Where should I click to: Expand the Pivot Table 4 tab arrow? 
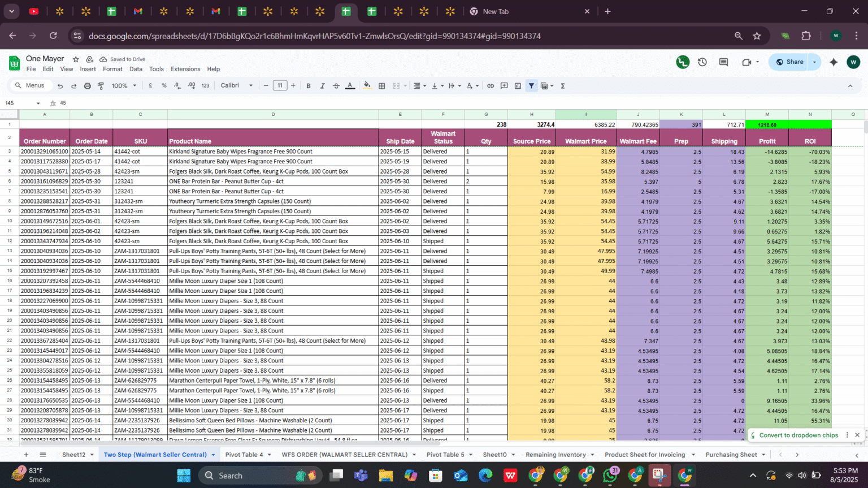tap(269, 455)
